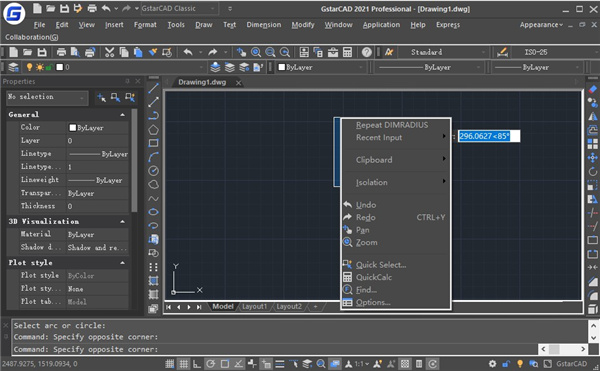Click the Help question mark icon
Screen dimensions: 600x371
(367, 52)
